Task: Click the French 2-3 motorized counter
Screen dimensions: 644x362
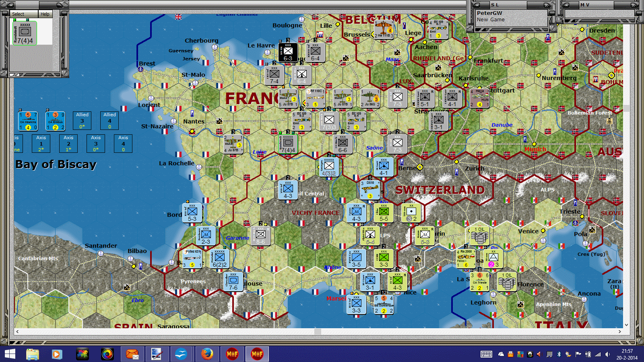Action: (206, 236)
